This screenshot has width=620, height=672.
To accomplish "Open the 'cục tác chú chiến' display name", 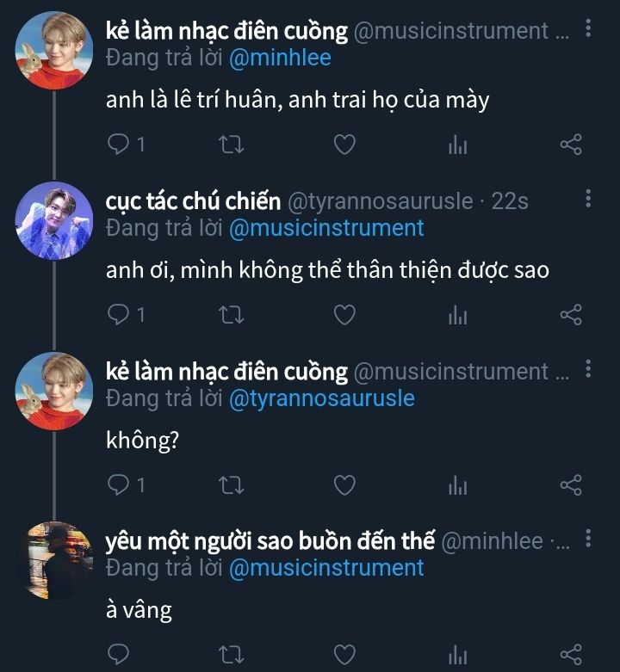I will coord(193,201).
